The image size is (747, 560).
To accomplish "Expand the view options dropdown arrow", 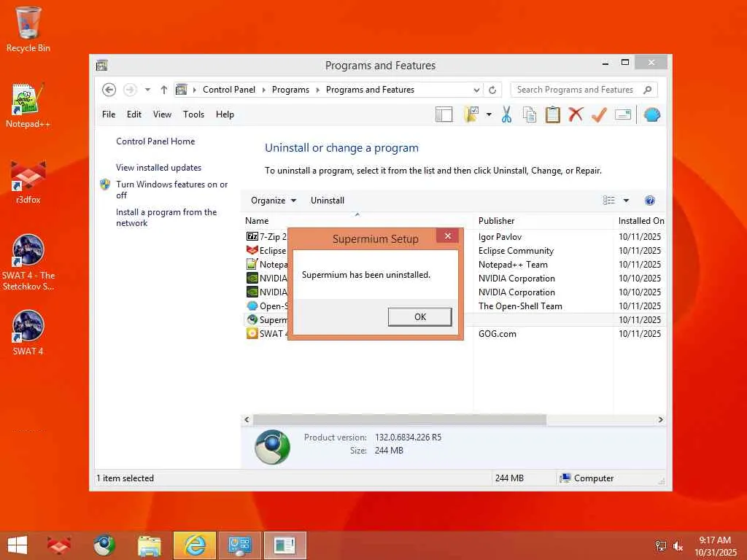I will [x=626, y=201].
